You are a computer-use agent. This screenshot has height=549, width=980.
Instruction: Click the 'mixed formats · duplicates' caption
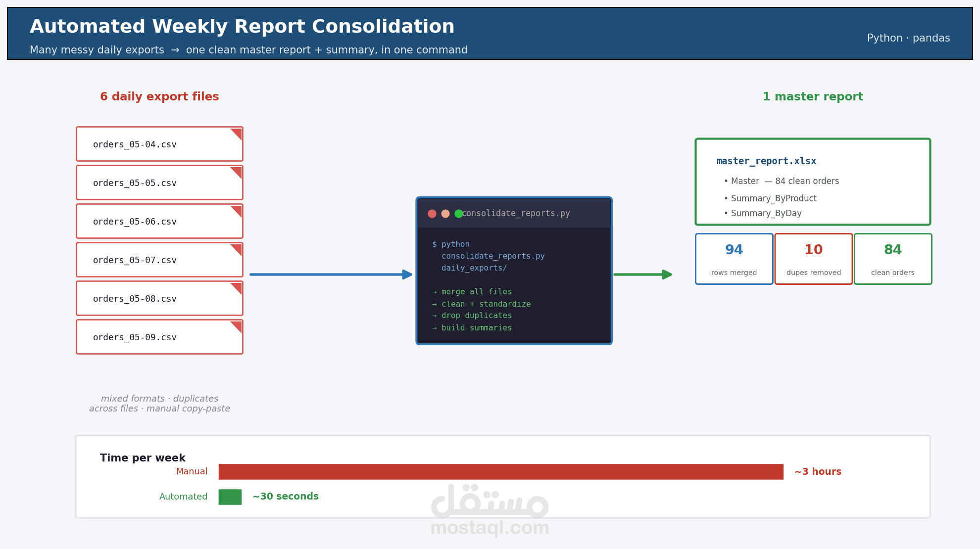pos(159,399)
